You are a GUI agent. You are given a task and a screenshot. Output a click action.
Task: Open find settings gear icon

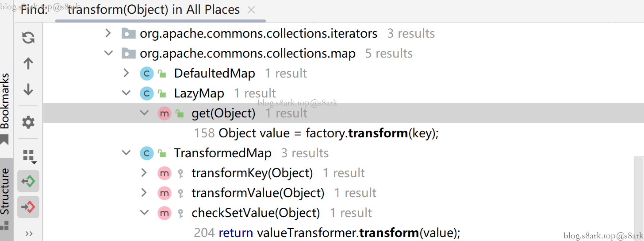tap(28, 122)
